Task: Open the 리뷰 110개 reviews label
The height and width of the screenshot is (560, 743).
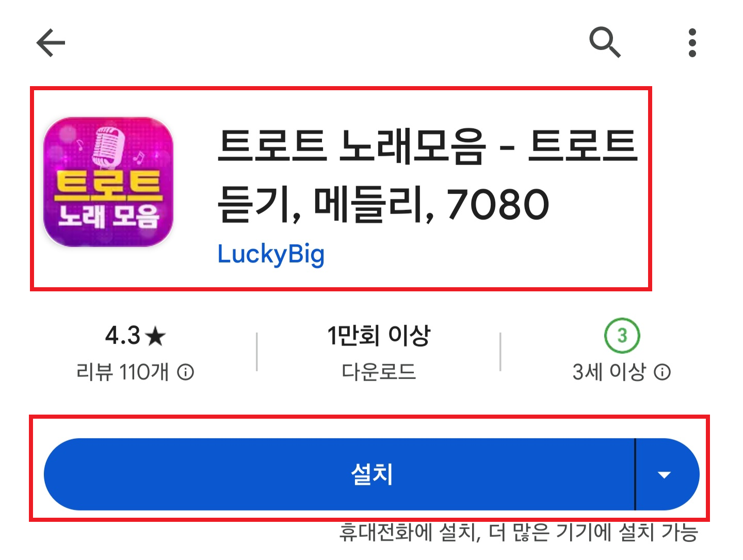Action: [x=122, y=372]
